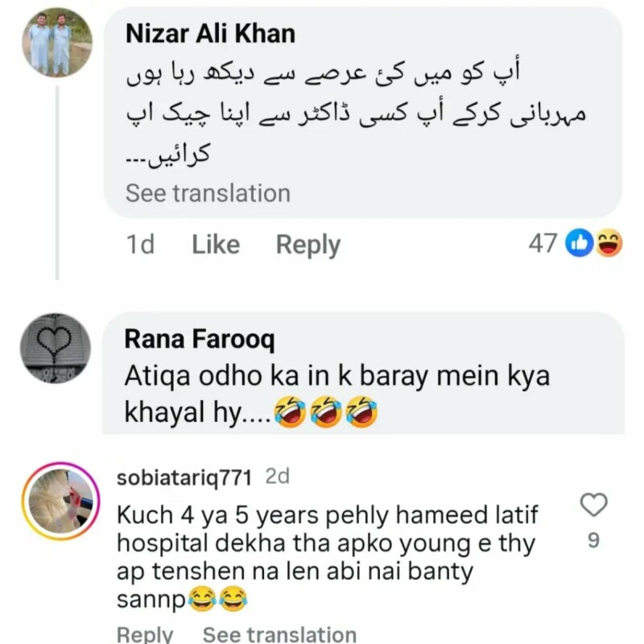Click the sobiatariq771 username
The width and height of the screenshot is (644, 644).
(185, 477)
